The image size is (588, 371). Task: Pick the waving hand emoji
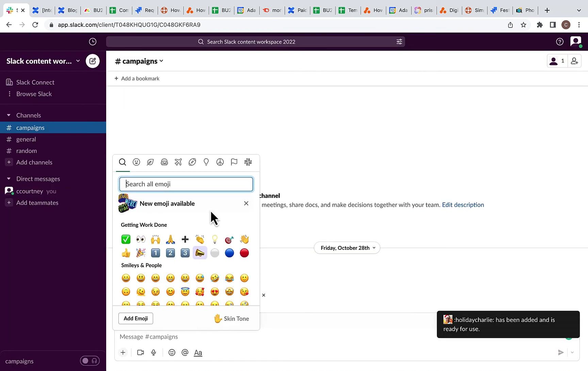[x=244, y=239]
